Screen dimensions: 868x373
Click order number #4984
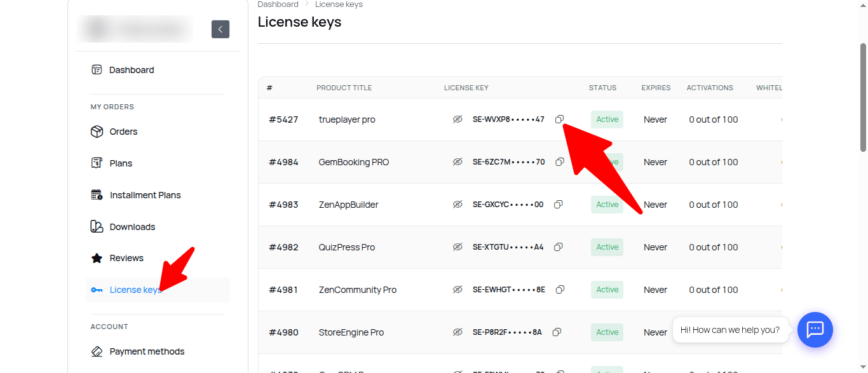pos(283,162)
